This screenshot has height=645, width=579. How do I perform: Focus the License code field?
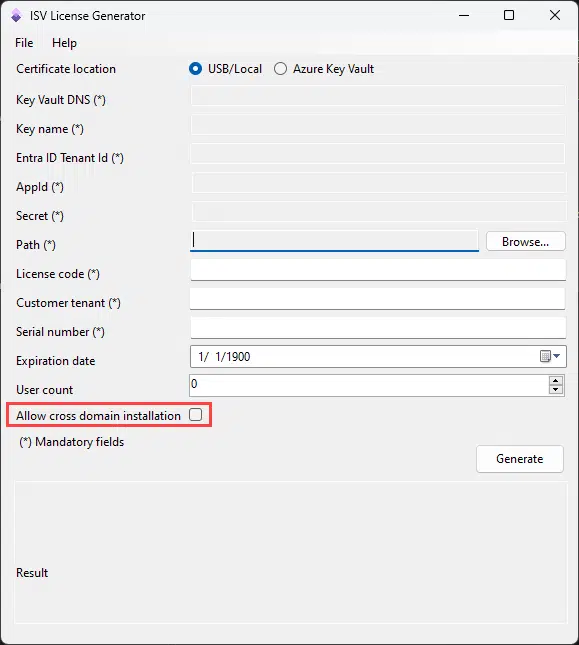[x=378, y=270]
